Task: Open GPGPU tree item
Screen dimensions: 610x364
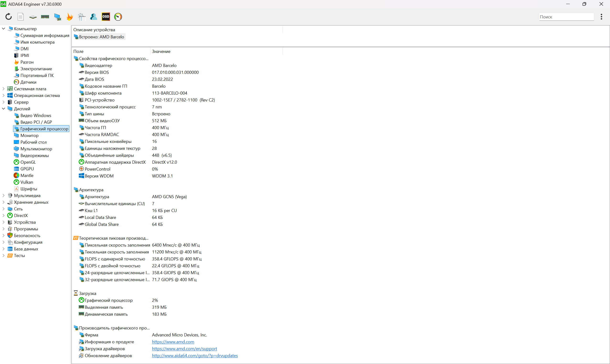Action: pos(27,169)
